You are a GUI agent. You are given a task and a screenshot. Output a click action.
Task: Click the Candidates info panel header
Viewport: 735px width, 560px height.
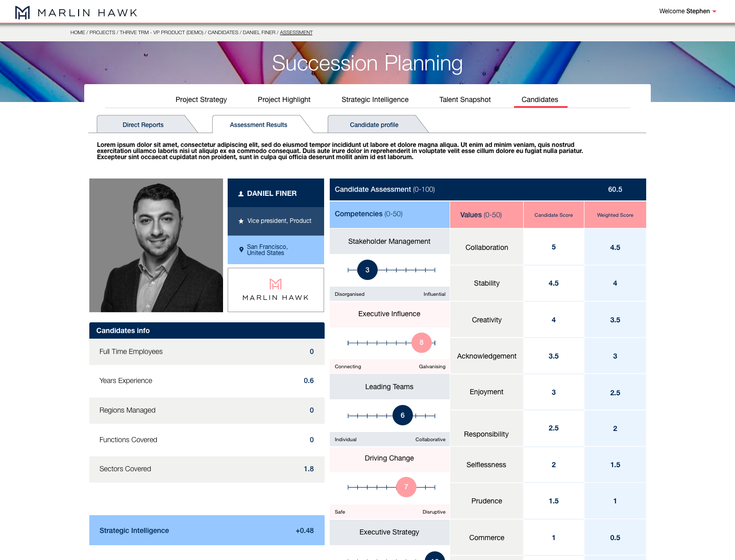pos(207,330)
